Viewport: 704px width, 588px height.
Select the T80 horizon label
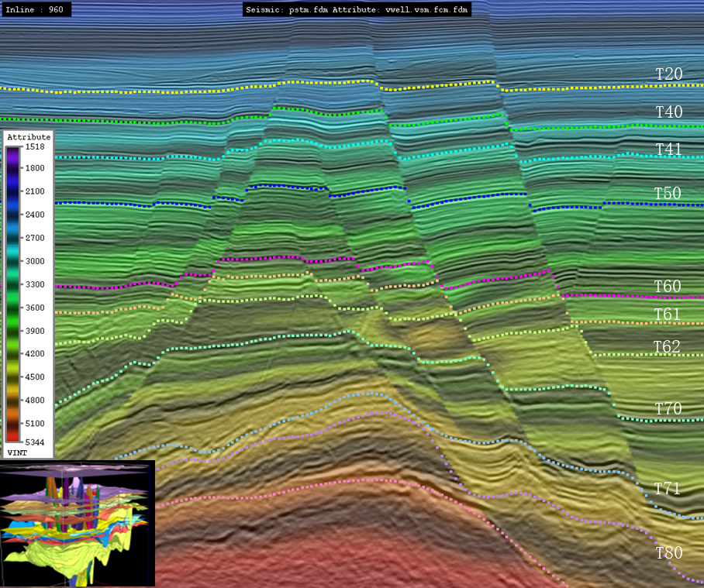click(668, 553)
